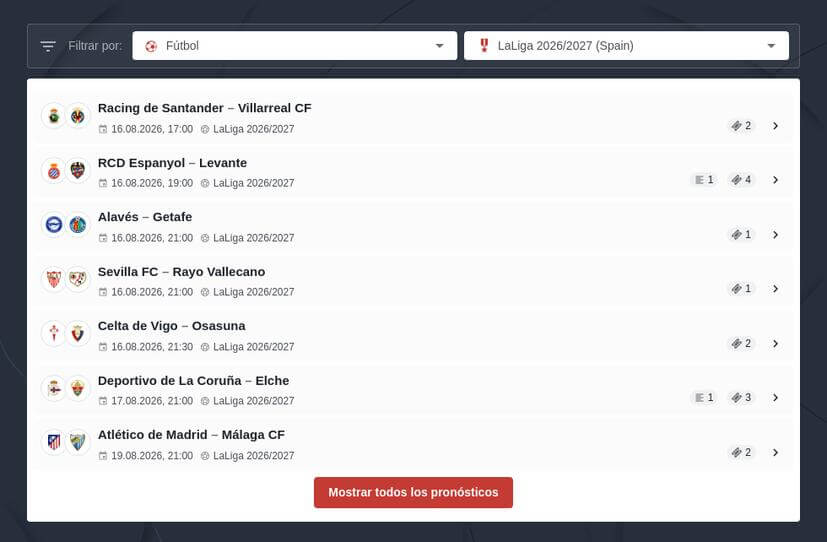Open Sevilla FC – Rayo Vallecano match
Viewport: 827px width, 542px height.
[x=181, y=272]
